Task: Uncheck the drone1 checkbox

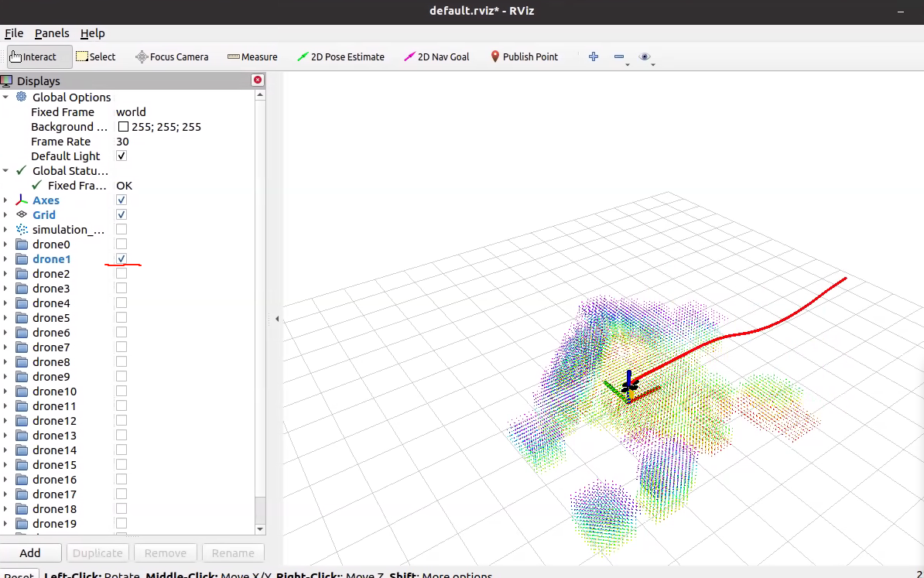Action: pos(121,258)
